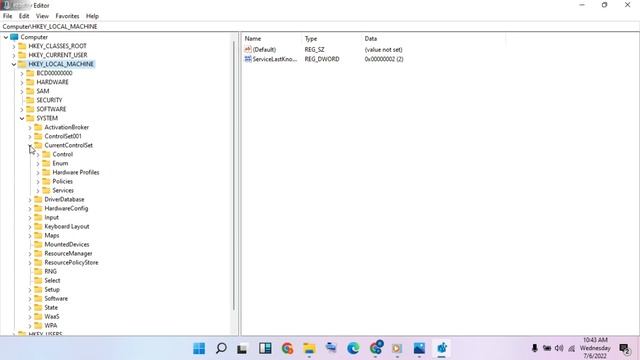
Task: Expand the SOFTWARE key chevron
Action: 22,109
